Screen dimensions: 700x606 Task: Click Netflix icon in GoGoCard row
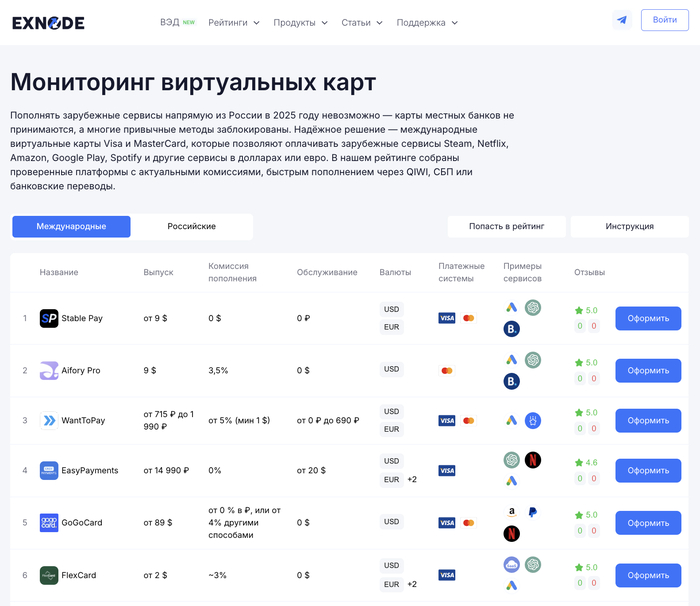(512, 534)
